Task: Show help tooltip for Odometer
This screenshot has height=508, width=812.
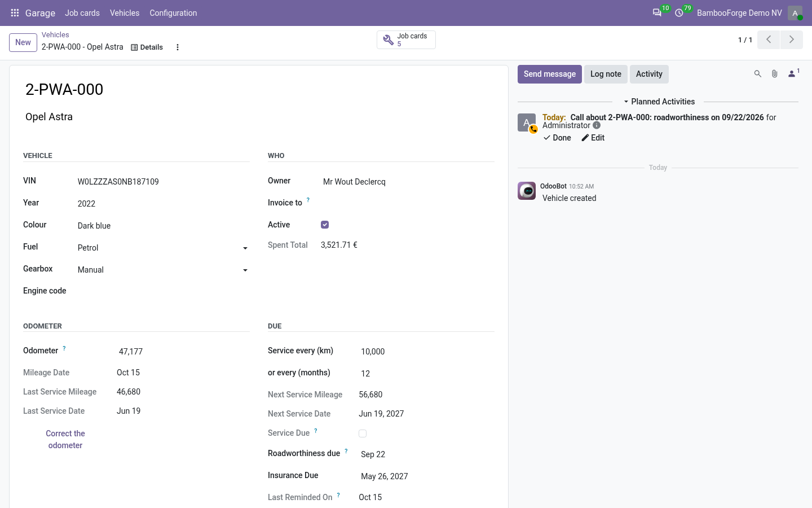Action: 64,348
